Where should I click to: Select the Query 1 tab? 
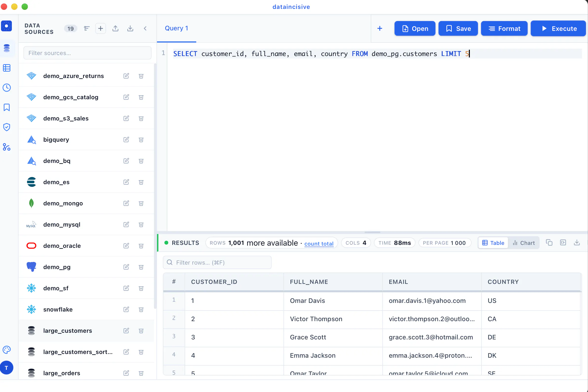tap(176, 28)
